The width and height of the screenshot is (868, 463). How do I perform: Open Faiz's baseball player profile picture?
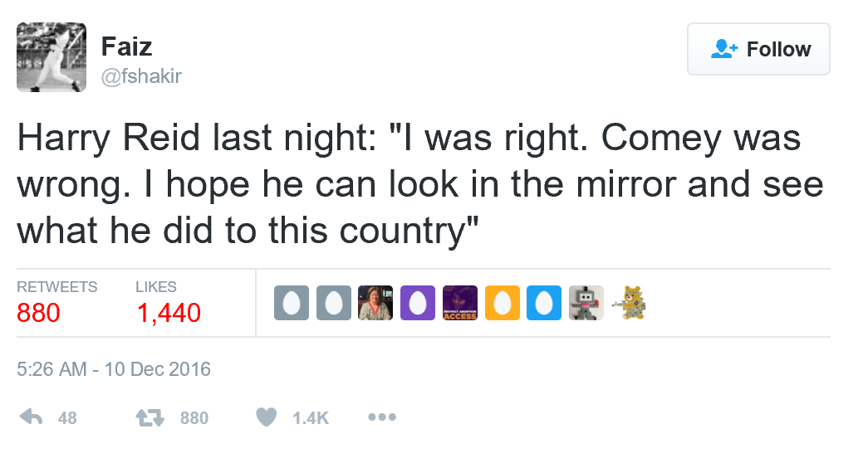pyautogui.click(x=51, y=57)
